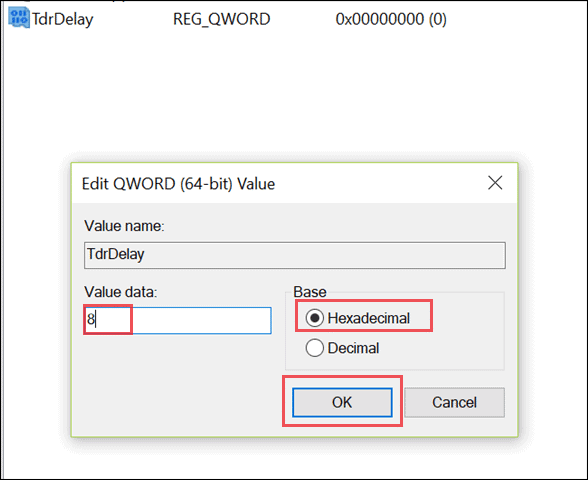Click the REG_QWORD type cell
588x480 pixels.
[222, 19]
